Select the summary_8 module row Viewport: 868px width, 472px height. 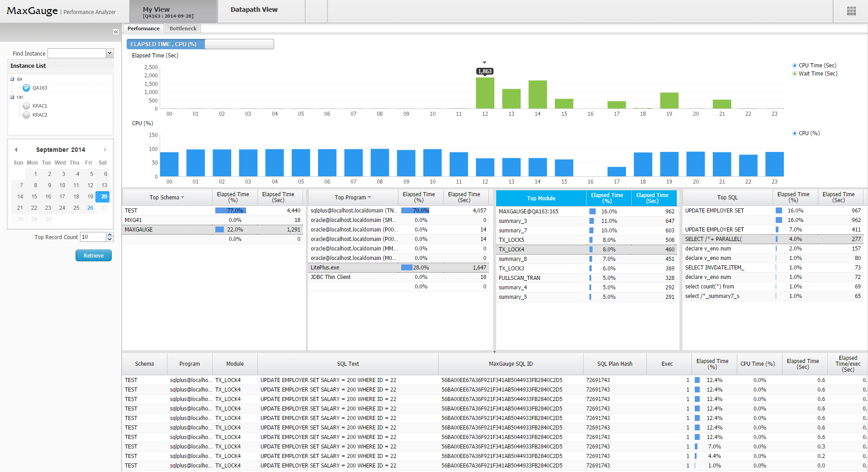tap(587, 259)
